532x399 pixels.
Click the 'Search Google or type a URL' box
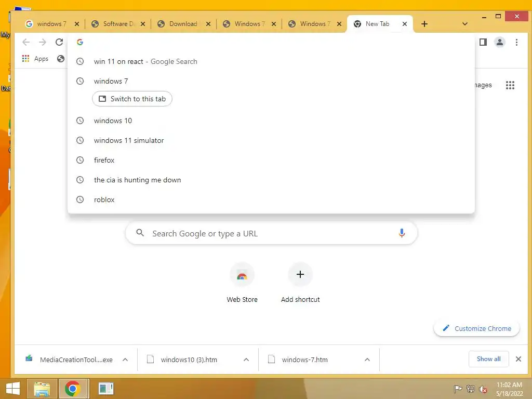point(271,233)
